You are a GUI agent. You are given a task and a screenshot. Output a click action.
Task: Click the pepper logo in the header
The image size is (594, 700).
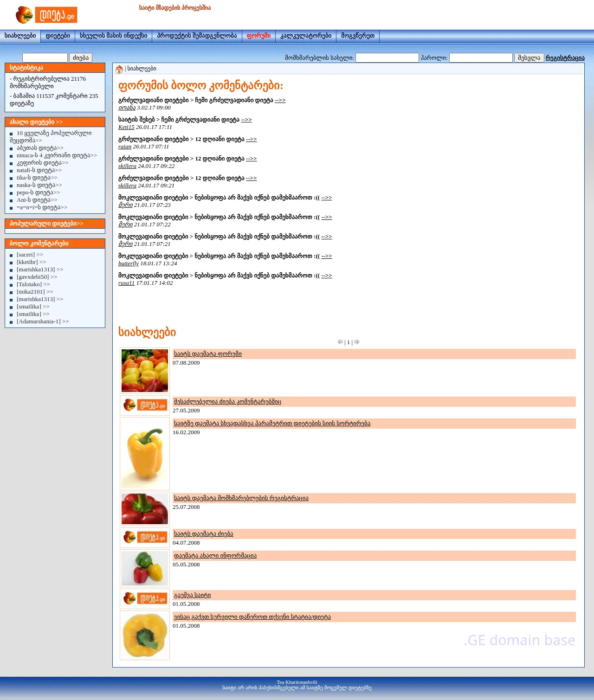coord(46,15)
